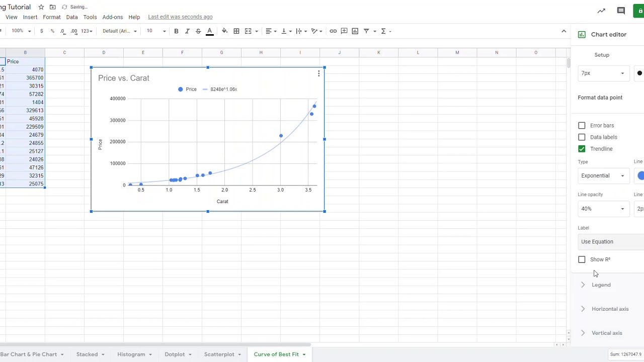Insert a comment with the toolbar icon
This screenshot has height=362, width=644.
point(344,31)
